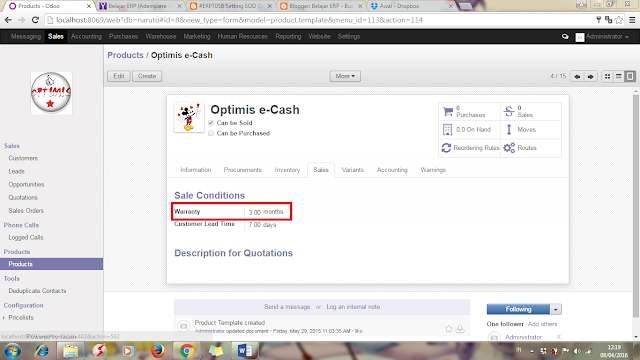Open the 0.0 On Hand stock button
The width and height of the screenshot is (640, 360).
coord(469,129)
